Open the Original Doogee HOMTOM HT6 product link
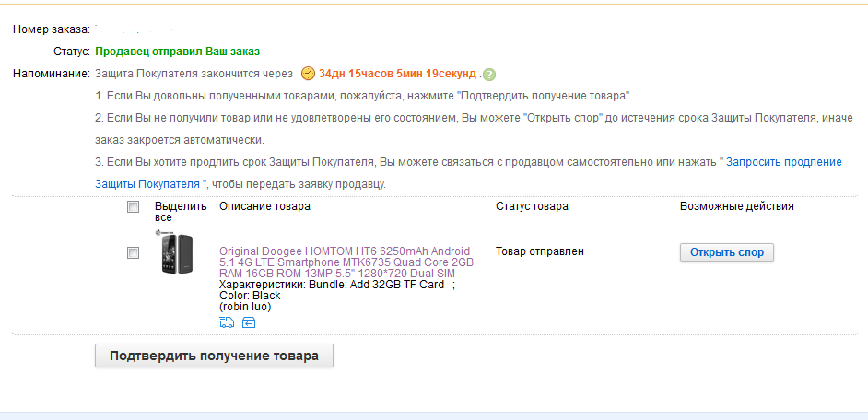The width and height of the screenshot is (868, 420). point(346,262)
